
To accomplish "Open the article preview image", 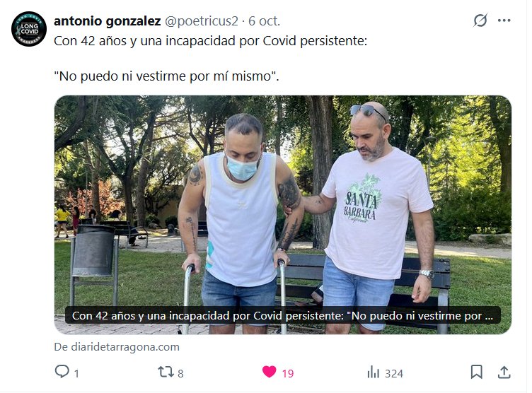I will [283, 215].
